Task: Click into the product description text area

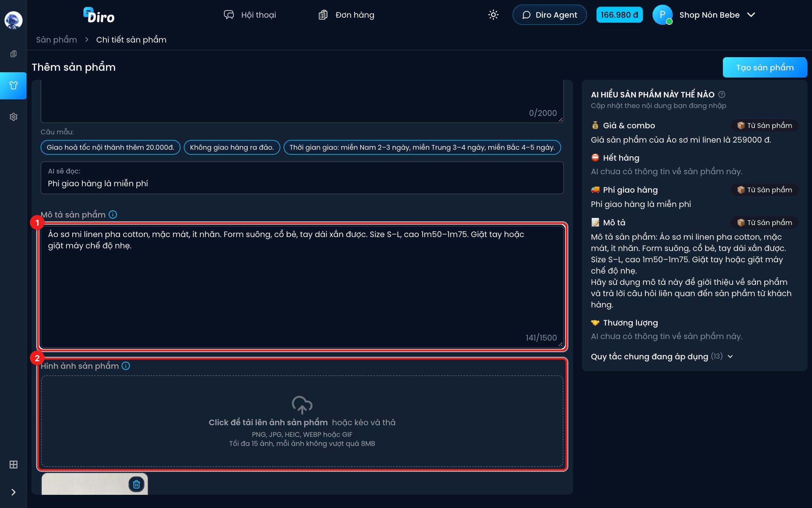Action: (302, 286)
